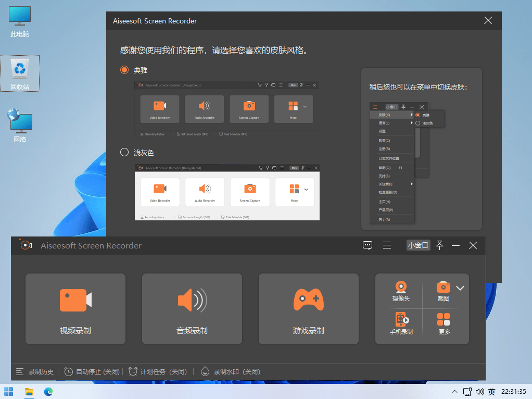
Task: Select the Light Gray (浅灰色) skin radio button
Action: pos(124,152)
